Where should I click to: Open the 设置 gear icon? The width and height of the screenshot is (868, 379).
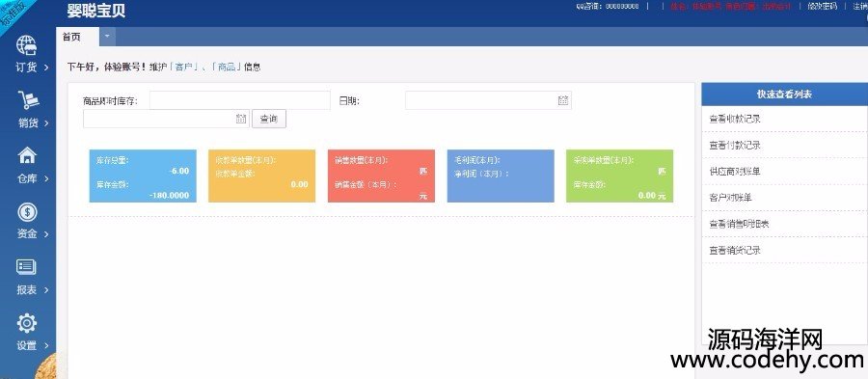click(x=27, y=322)
